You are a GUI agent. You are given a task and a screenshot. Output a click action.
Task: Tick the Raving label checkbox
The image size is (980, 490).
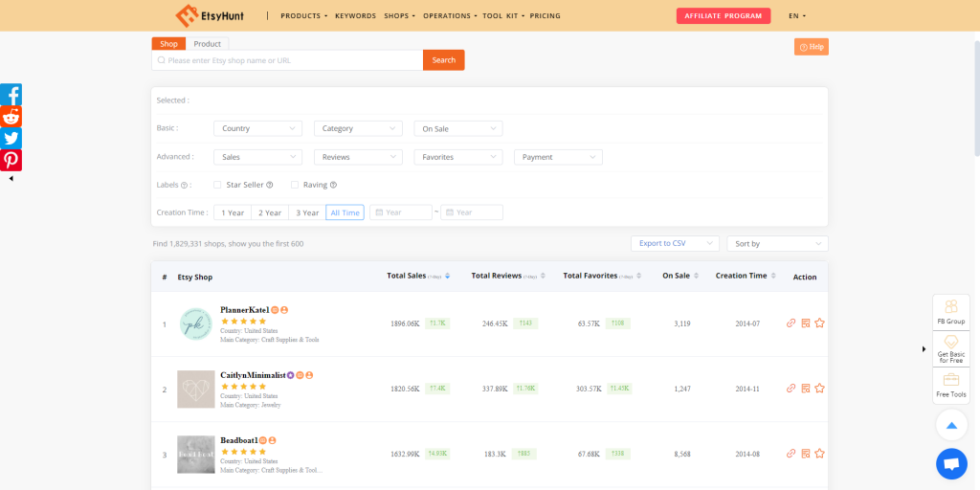[x=295, y=185]
